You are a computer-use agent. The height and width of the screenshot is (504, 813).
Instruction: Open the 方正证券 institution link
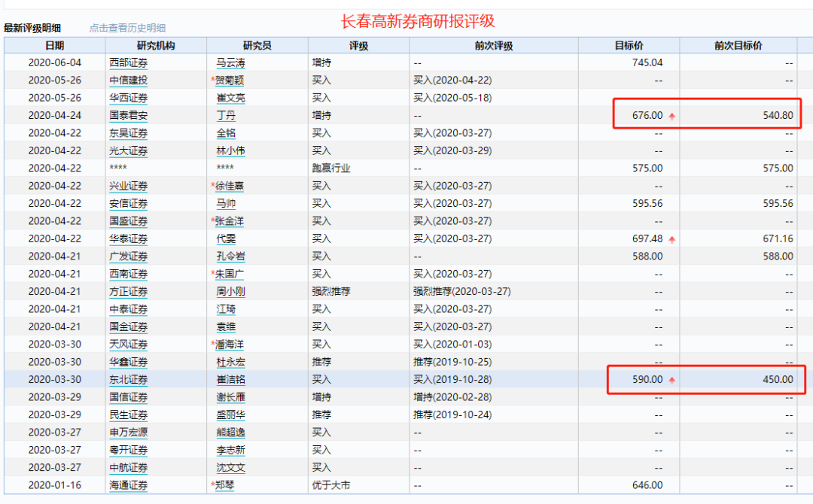129,292
